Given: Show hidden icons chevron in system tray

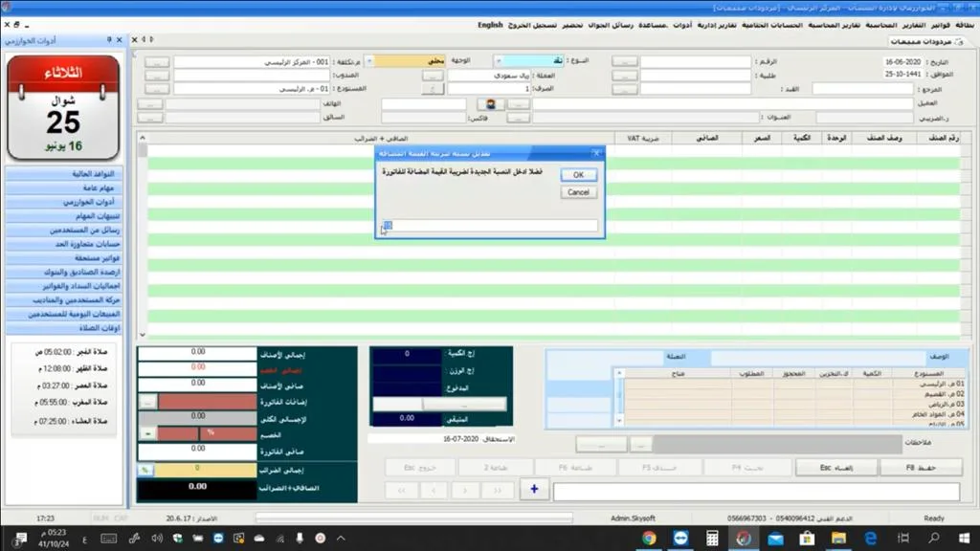Looking at the screenshot, I should [x=341, y=538].
